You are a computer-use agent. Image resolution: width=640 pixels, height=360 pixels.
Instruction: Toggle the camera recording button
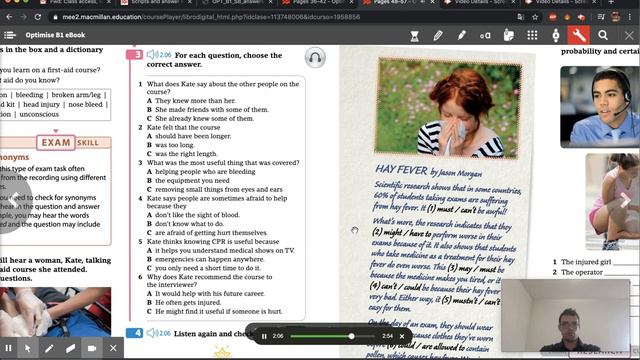coord(92,348)
